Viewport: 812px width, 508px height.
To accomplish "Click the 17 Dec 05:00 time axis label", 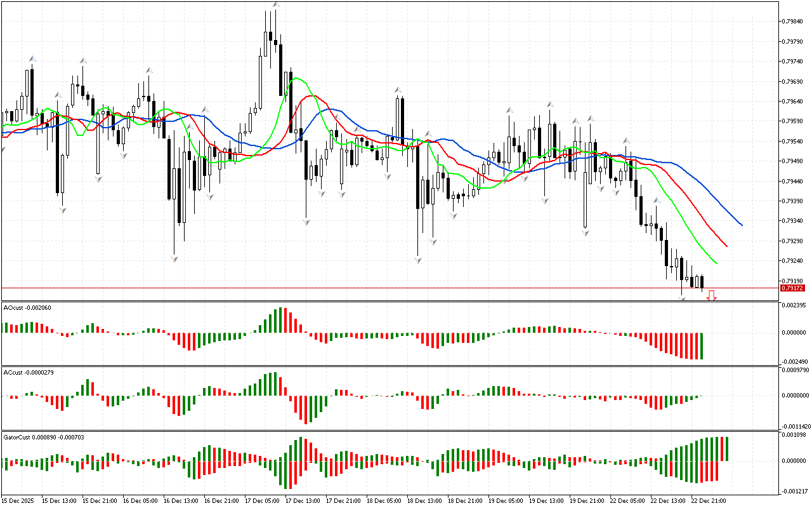I will point(263,501).
